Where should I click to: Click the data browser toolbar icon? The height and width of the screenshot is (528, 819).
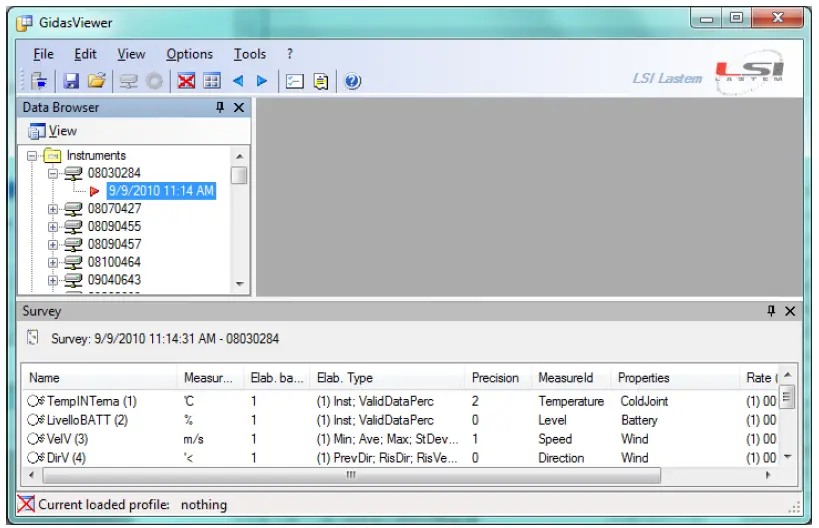tap(39, 81)
